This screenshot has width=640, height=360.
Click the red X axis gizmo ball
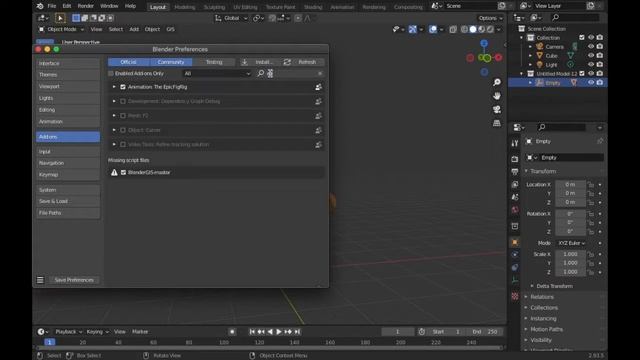(498, 58)
